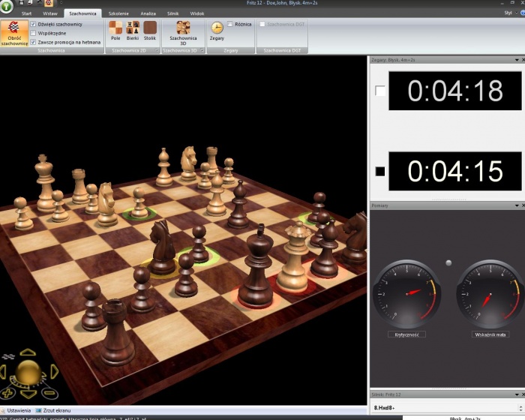This screenshot has height=420, width=525.
Task: Click the gold sphere navigation ball
Action: [28, 373]
